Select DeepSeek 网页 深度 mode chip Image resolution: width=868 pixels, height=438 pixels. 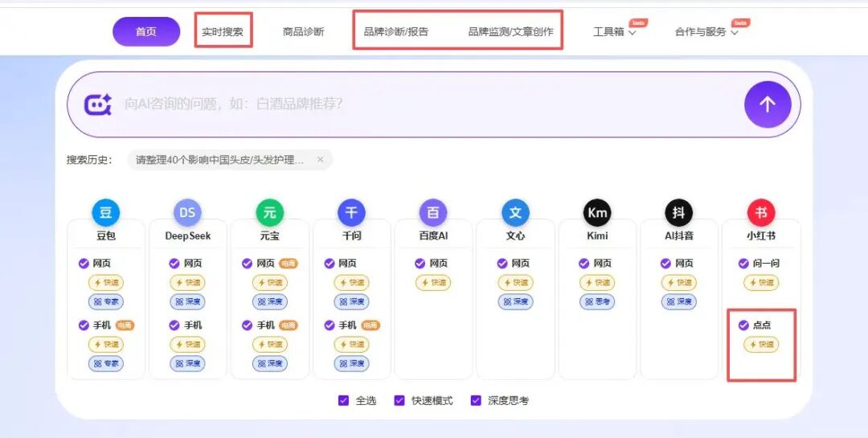(187, 302)
